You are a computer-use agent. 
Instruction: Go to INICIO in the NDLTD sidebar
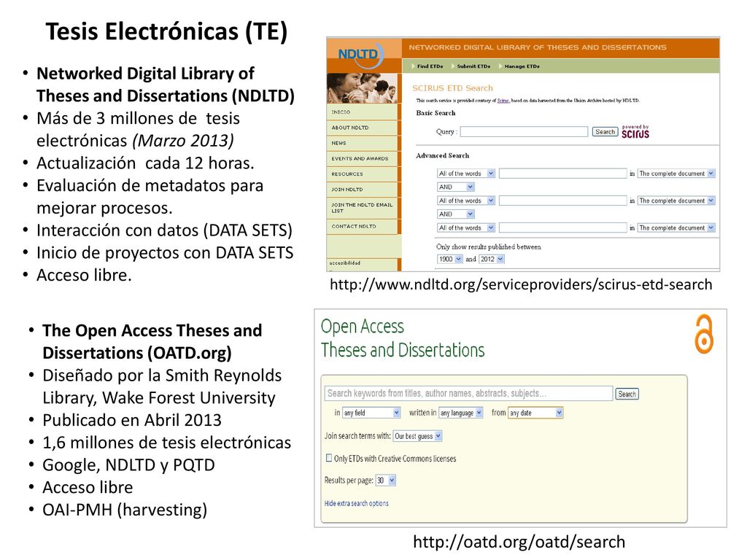(x=341, y=112)
